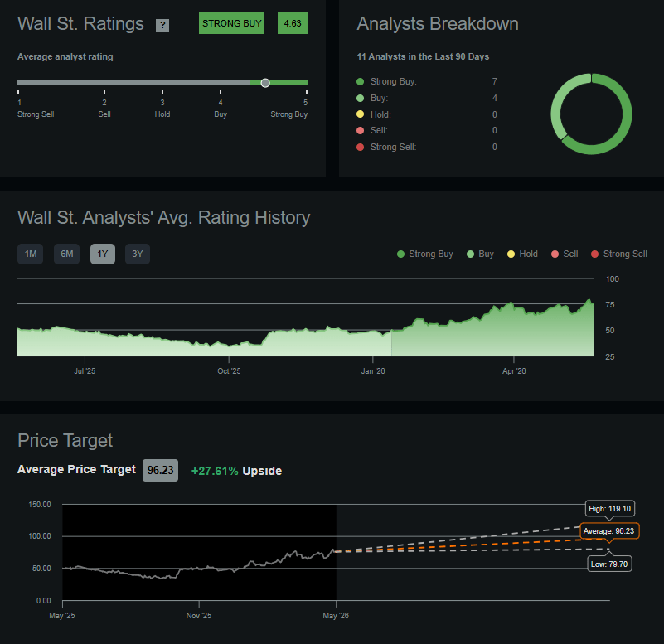
Task: Click the green Strong Buy dot in breakdown
Action: 361,81
